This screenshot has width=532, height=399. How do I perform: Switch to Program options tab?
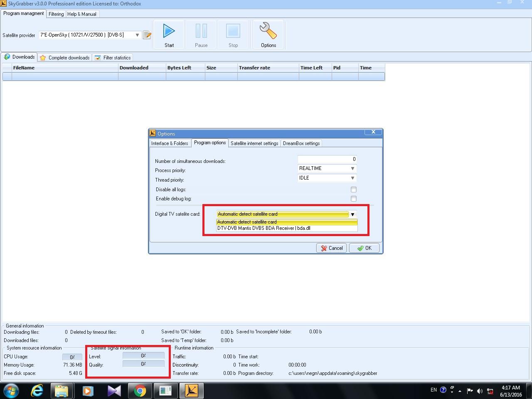[210, 143]
